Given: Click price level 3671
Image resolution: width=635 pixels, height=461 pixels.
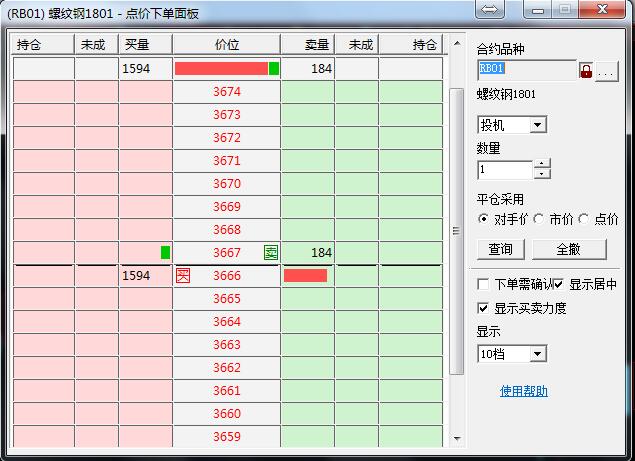Looking at the screenshot, I should [x=227, y=161].
